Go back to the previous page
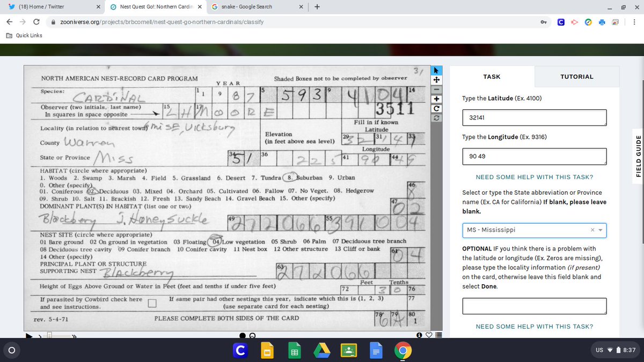Screen dimensions: 644x362 coord(9,22)
